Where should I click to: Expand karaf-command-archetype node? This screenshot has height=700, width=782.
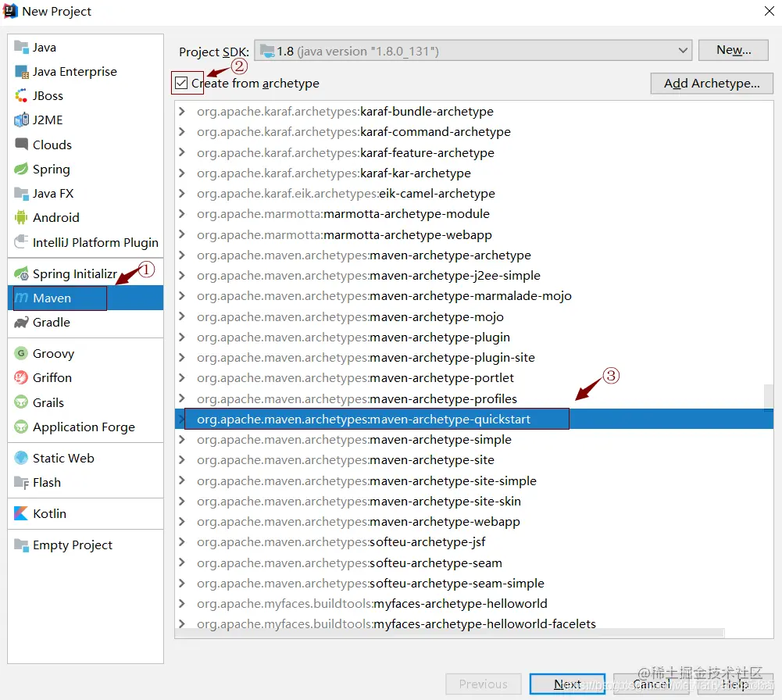coord(182,131)
